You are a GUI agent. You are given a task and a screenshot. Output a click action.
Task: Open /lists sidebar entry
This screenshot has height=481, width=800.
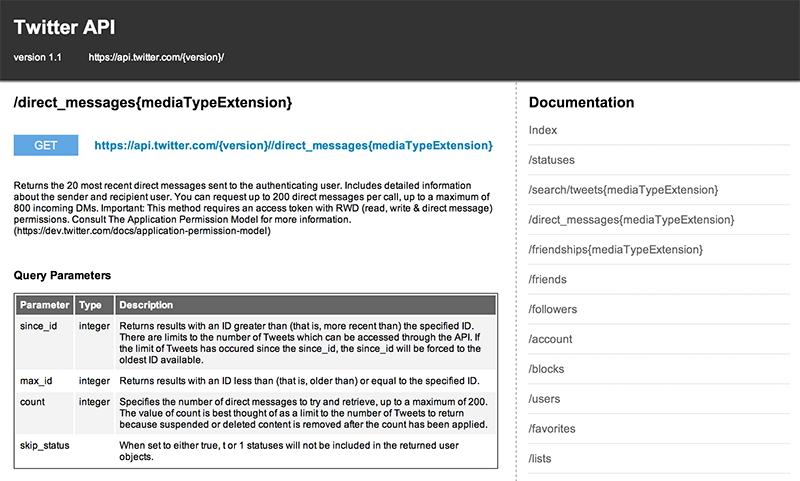(540, 458)
